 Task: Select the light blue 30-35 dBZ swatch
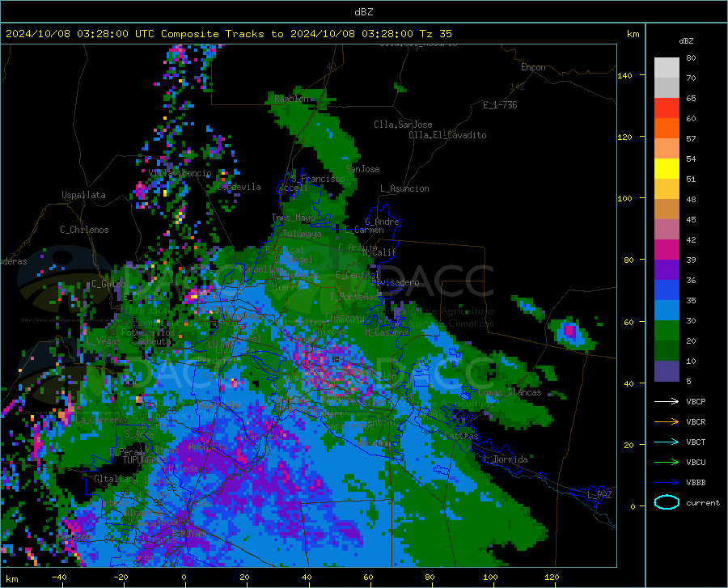pyautogui.click(x=667, y=310)
